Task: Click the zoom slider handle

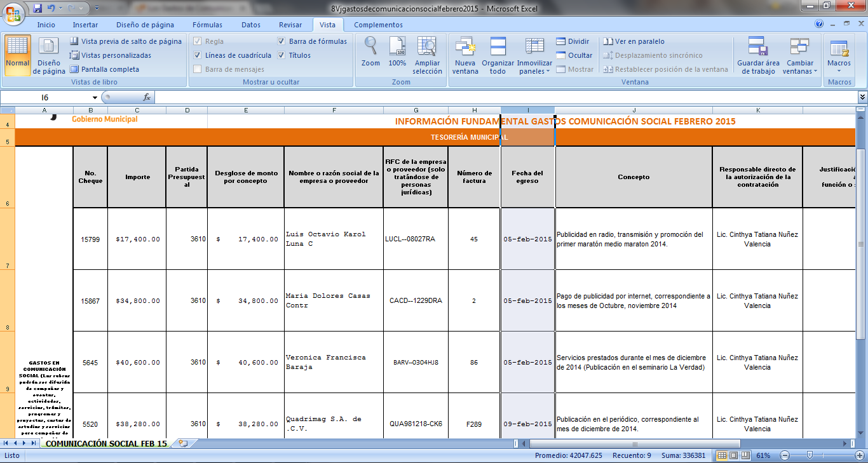Action: coord(810,455)
